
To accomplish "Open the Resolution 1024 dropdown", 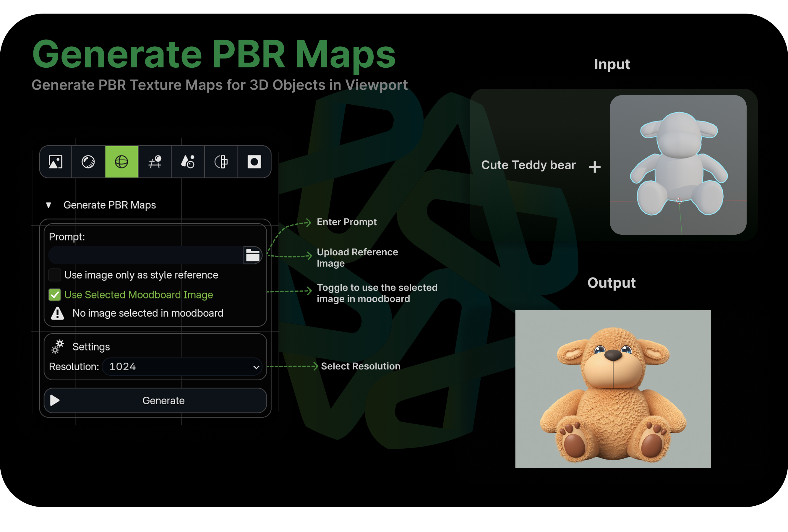I will point(182,366).
